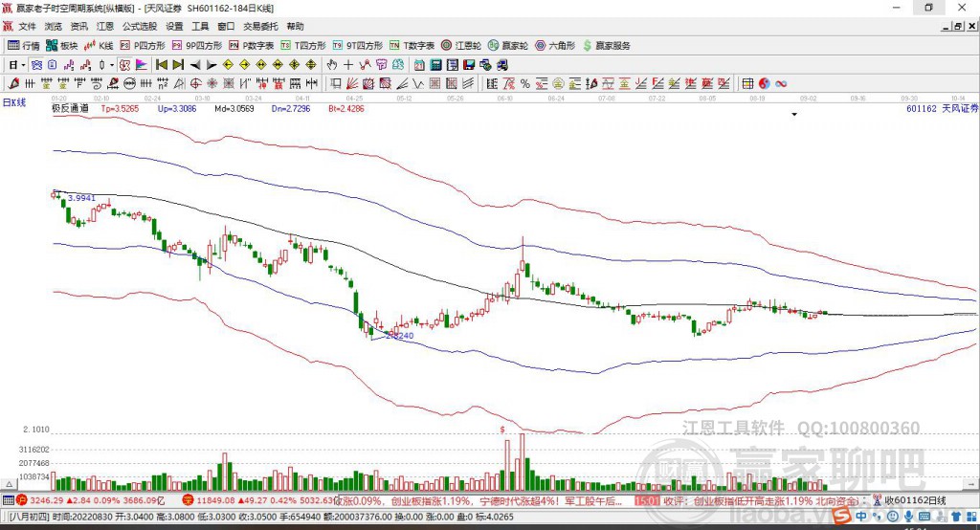The image size is (980, 530).
Task: Open the 公式选股 menu
Action: 140,26
